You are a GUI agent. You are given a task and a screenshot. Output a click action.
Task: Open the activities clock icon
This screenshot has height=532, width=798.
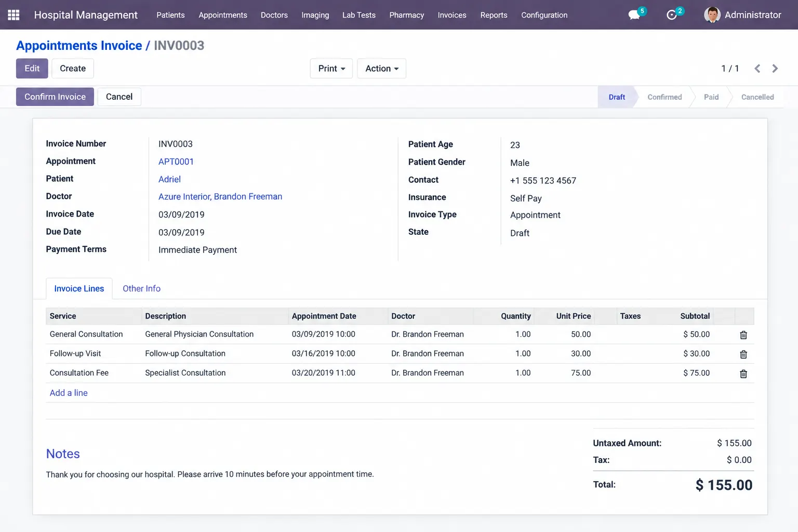(672, 15)
